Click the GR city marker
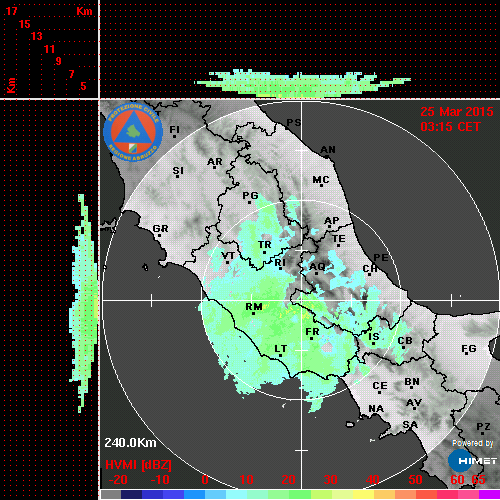 159,236
